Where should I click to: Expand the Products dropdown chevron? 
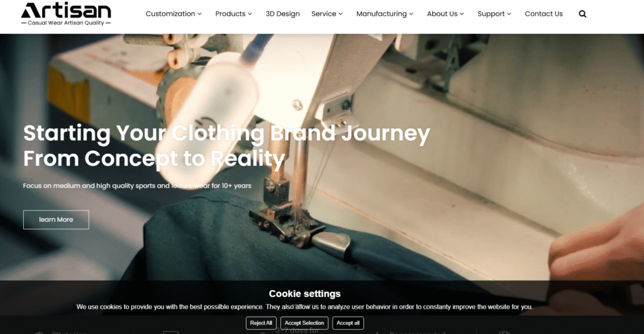click(250, 14)
